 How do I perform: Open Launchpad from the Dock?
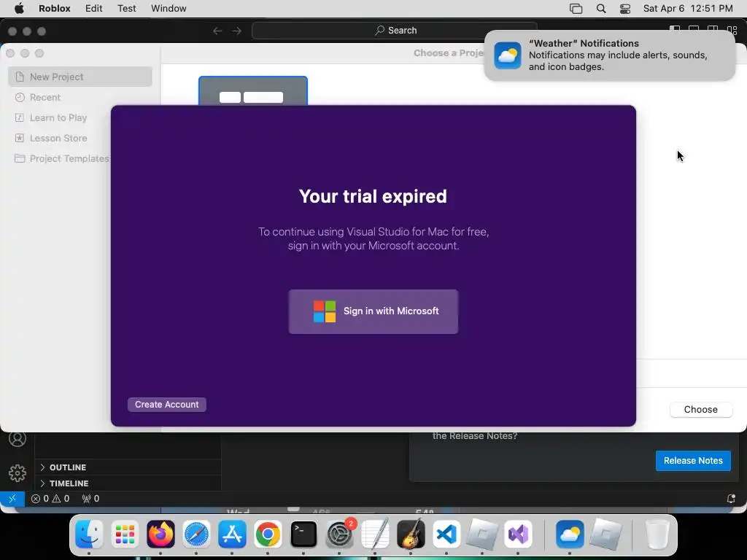[x=125, y=534]
